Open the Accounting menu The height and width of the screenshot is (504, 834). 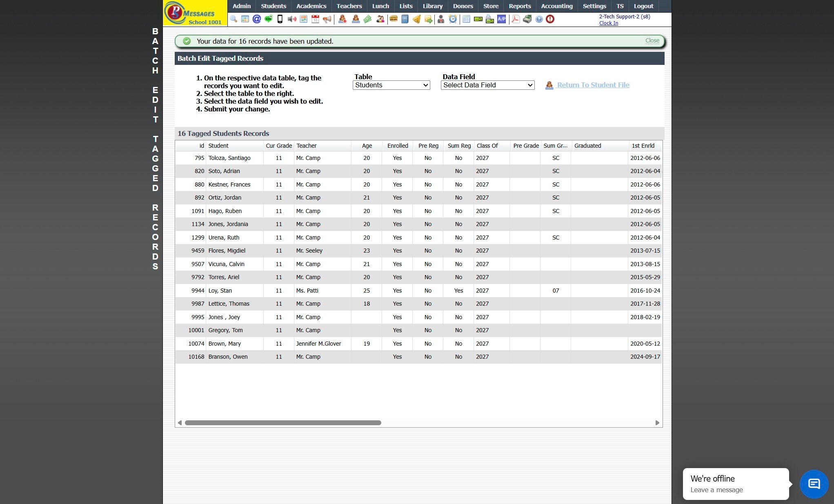point(556,6)
